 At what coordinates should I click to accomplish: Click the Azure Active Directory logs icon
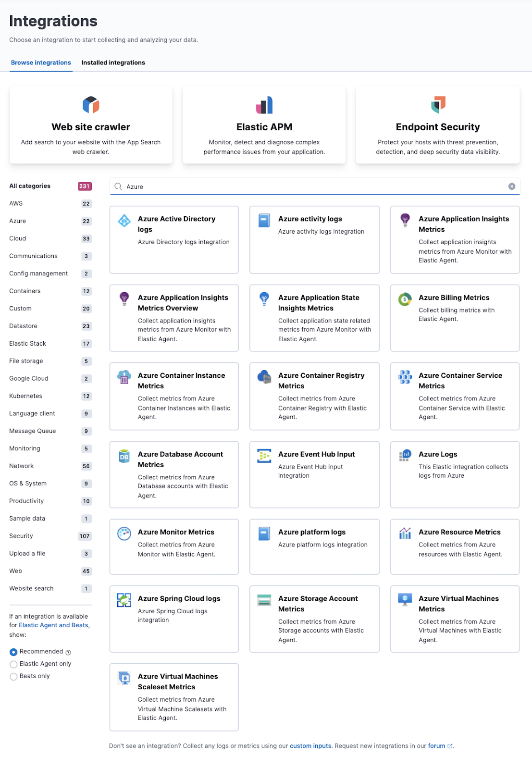click(124, 221)
